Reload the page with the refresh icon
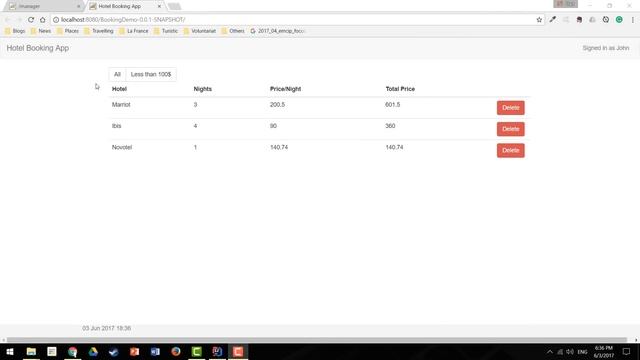 pos(31,20)
